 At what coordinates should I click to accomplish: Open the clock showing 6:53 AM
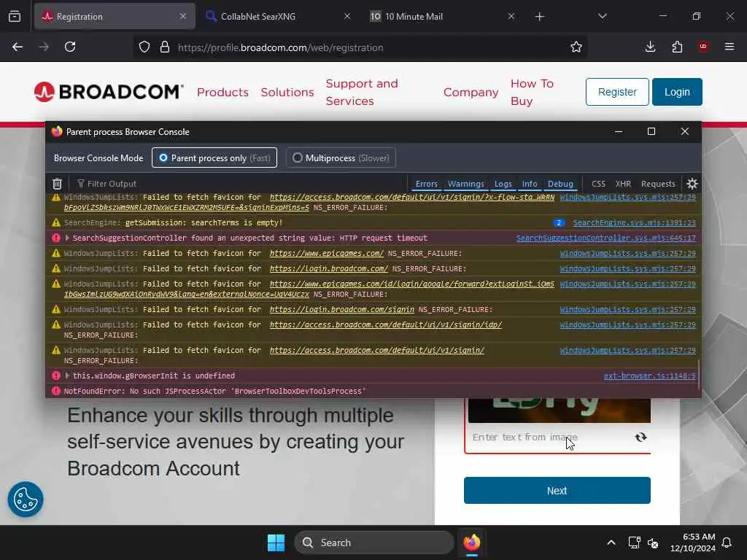pyautogui.click(x=692, y=542)
